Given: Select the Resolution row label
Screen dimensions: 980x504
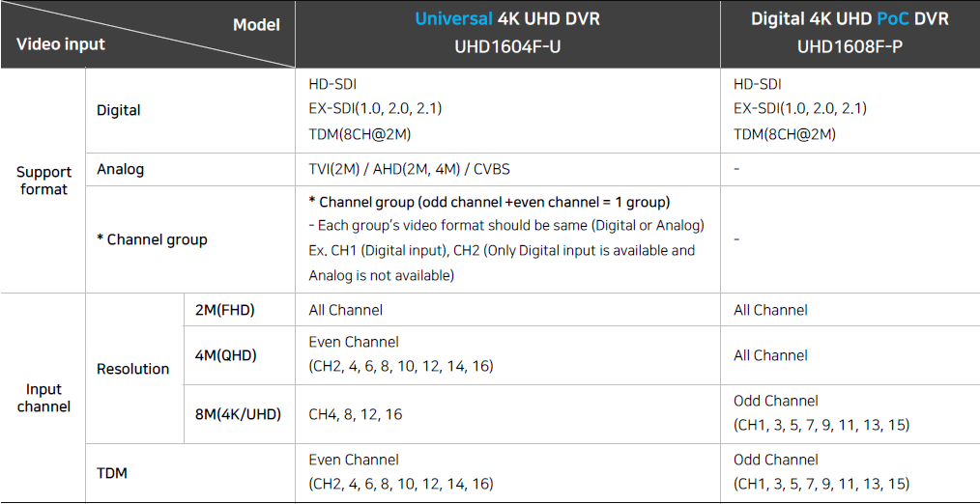Looking at the screenshot, I should [132, 369].
